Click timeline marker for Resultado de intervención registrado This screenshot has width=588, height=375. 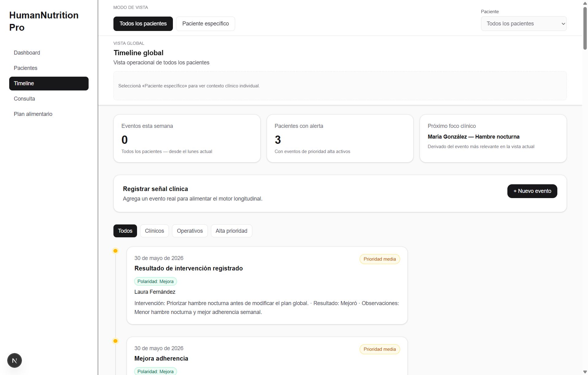click(x=115, y=251)
